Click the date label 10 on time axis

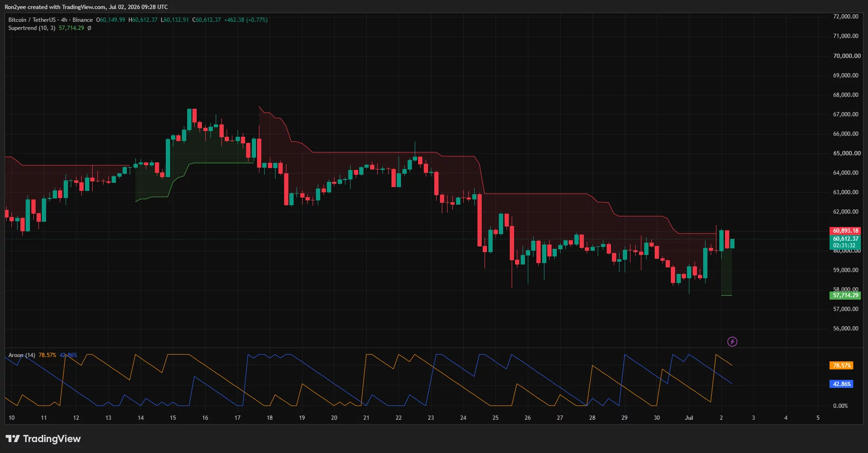11,418
